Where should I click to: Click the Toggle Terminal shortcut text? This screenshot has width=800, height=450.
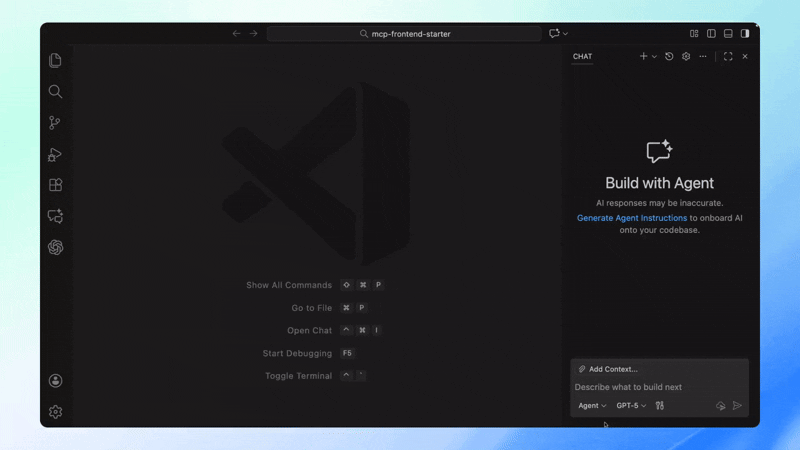coord(298,376)
